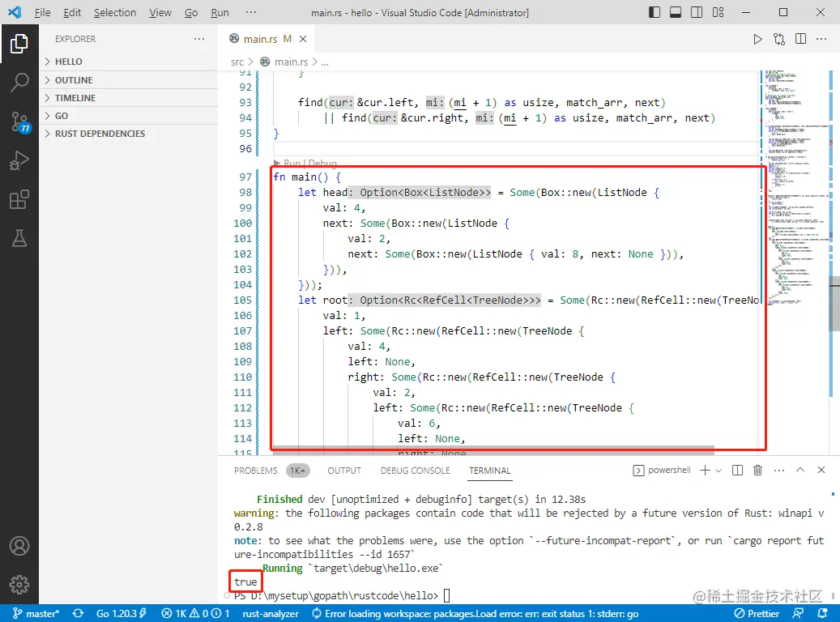Viewport: 840px width, 622px height.
Task: Split the editor to the right
Action: (x=800, y=39)
